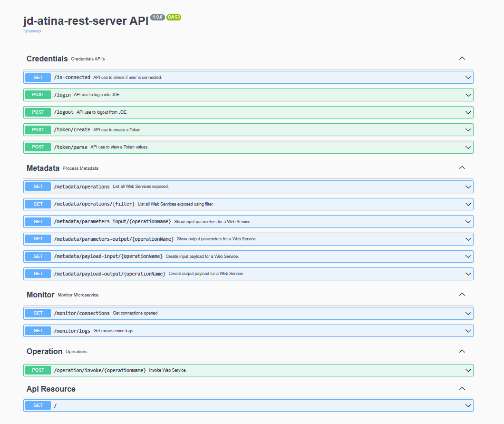
Task: Click GET badge for /metadata/operations/{filter}
Action: [x=38, y=204]
